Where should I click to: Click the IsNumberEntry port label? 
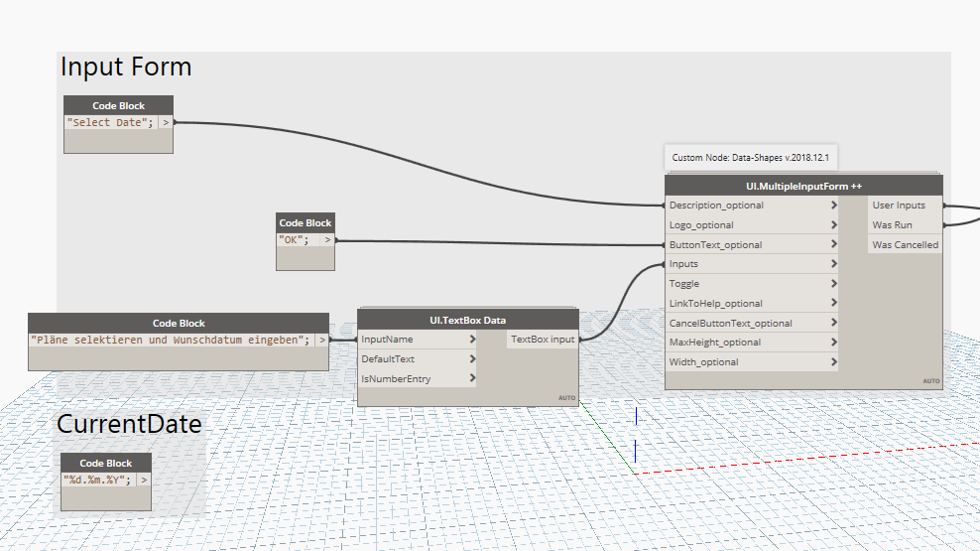point(396,378)
